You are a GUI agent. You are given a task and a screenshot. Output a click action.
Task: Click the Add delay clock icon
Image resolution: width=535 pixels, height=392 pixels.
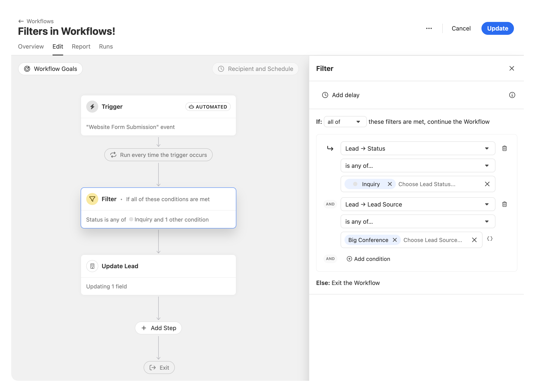coord(325,95)
